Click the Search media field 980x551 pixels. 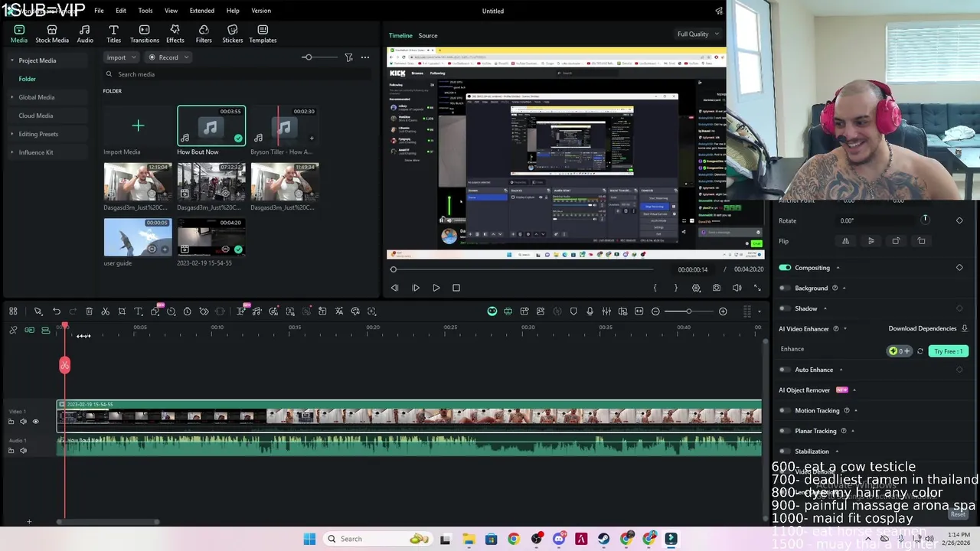click(237, 74)
